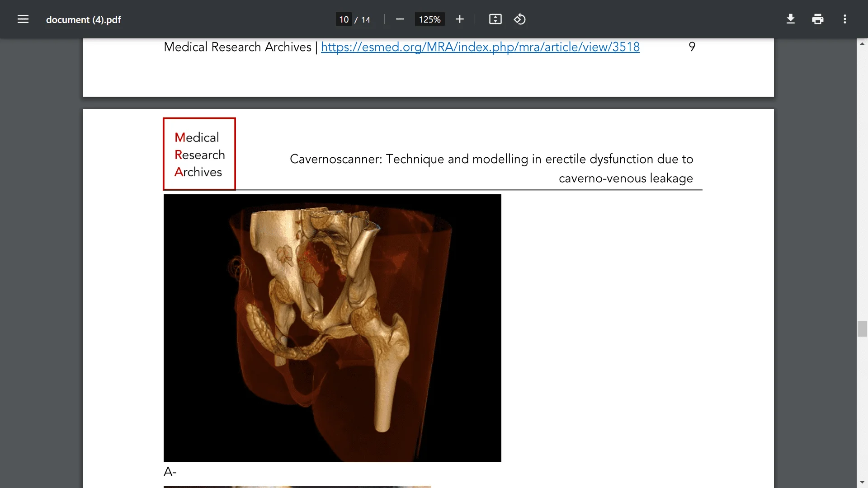Click the total pages count 14
Screen dimensions: 868x488
(365, 19)
